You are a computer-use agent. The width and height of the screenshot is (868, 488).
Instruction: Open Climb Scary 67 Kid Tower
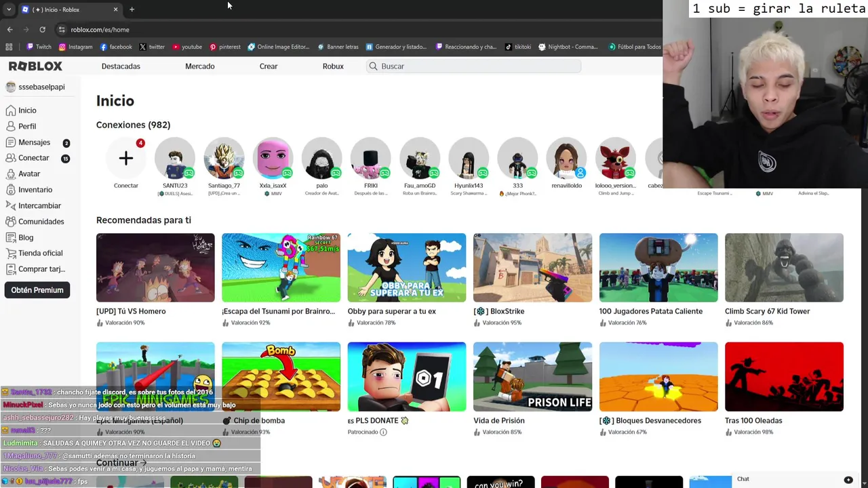click(x=784, y=268)
